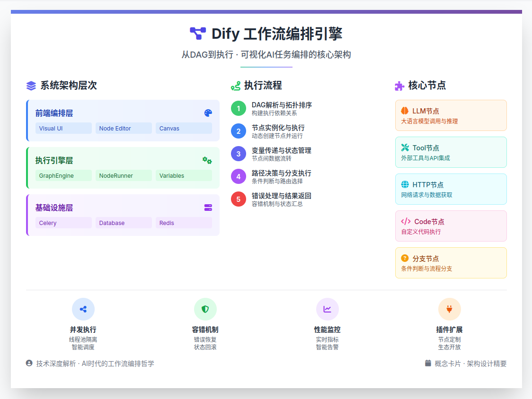The width and height of the screenshot is (532, 399).
Task: Click the palette icon on the 前端编排层 card
Action: (x=207, y=113)
